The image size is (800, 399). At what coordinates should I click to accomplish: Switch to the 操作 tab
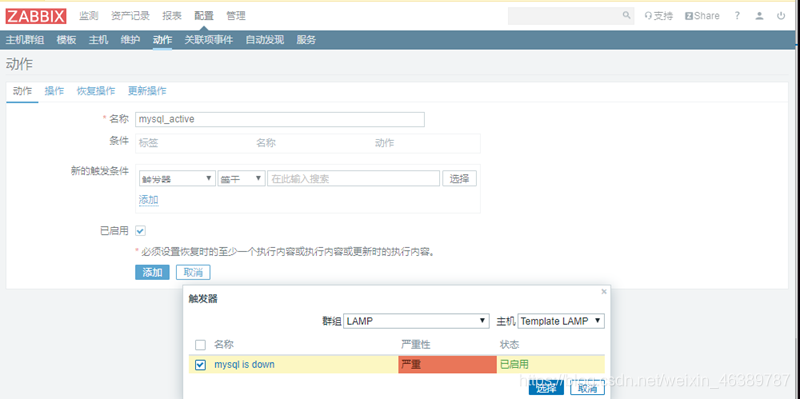pos(55,91)
